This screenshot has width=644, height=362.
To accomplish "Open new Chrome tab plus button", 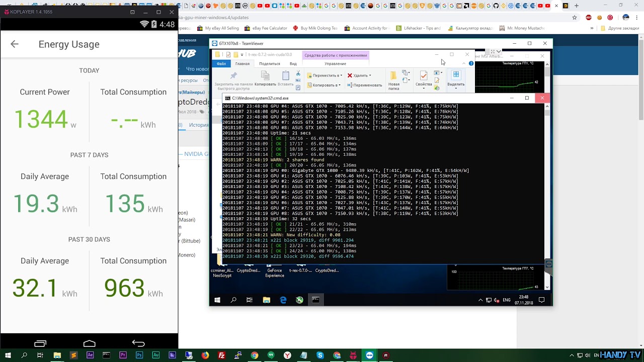I will tap(577, 6).
